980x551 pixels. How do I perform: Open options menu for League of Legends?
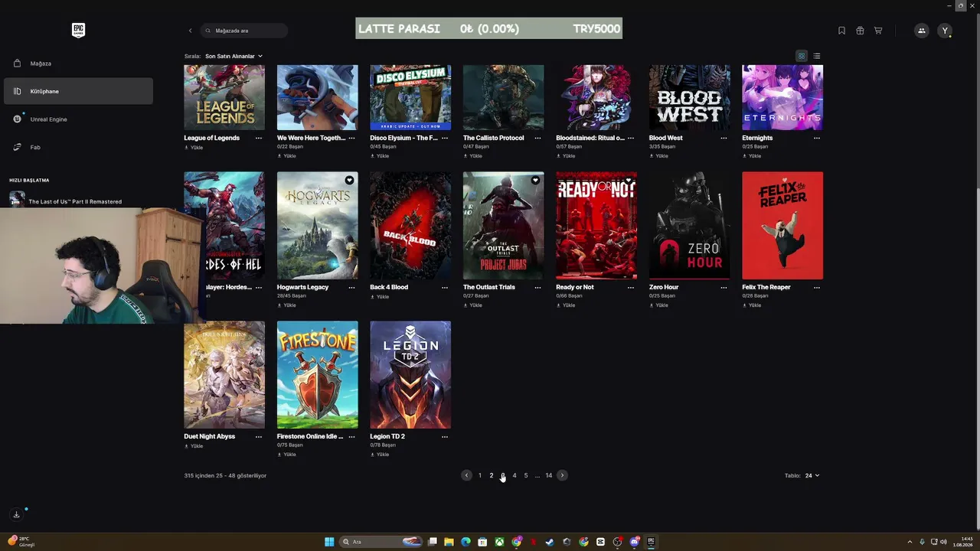pos(259,138)
